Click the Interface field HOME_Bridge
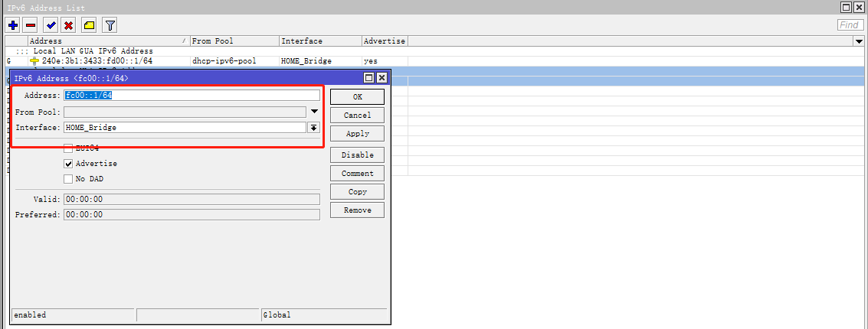 (185, 128)
